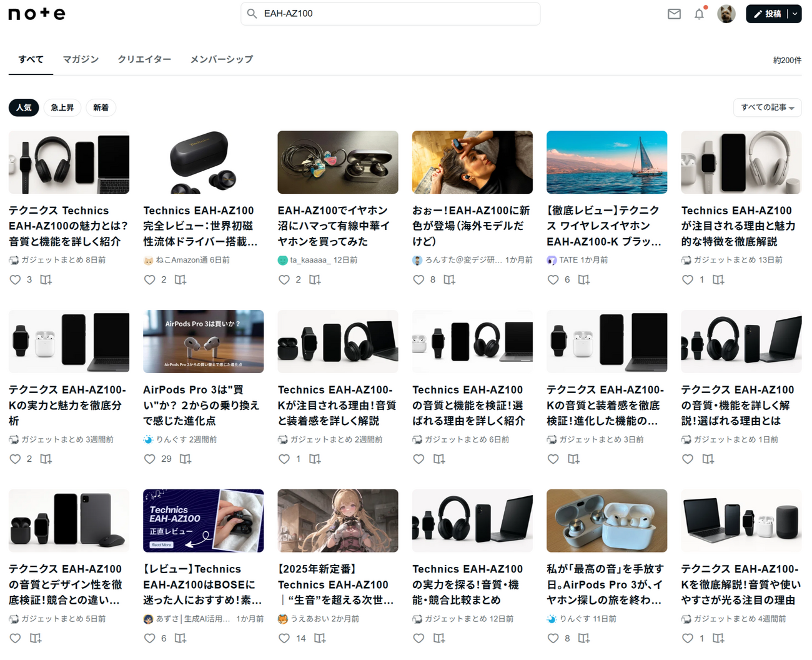The image size is (812, 660).
Task: Bookmark the '完全レビュー：世界初磁性流体ドライバー' article
Action: [180, 280]
